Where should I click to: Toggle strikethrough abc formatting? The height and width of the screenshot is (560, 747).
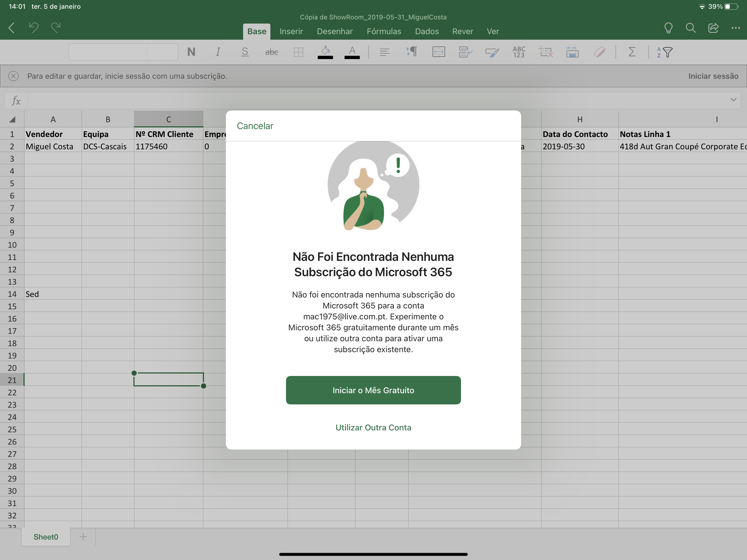point(272,52)
